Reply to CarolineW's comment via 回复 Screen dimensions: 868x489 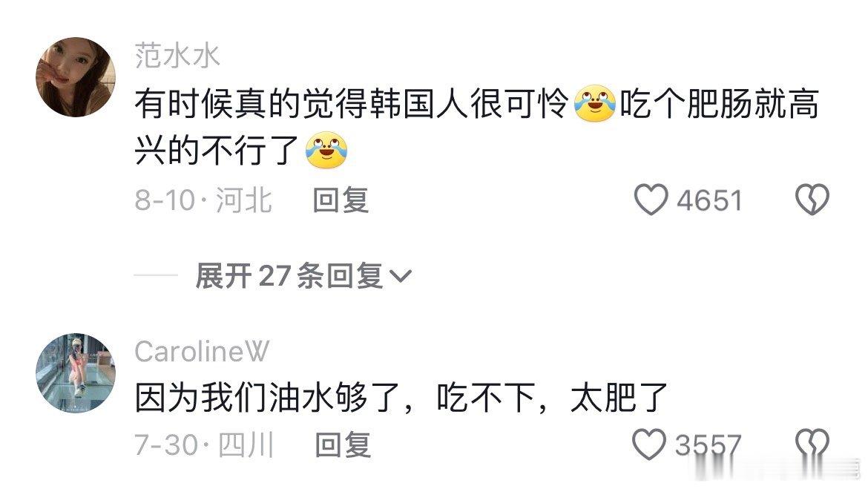(343, 444)
